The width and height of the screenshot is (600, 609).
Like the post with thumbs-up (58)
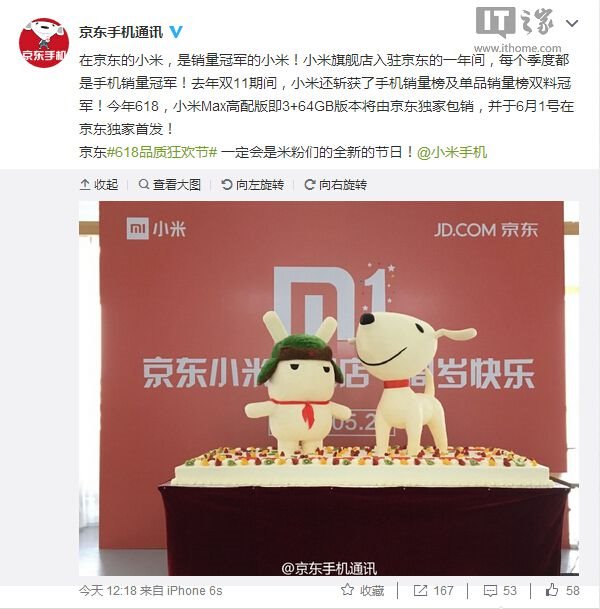click(x=562, y=591)
